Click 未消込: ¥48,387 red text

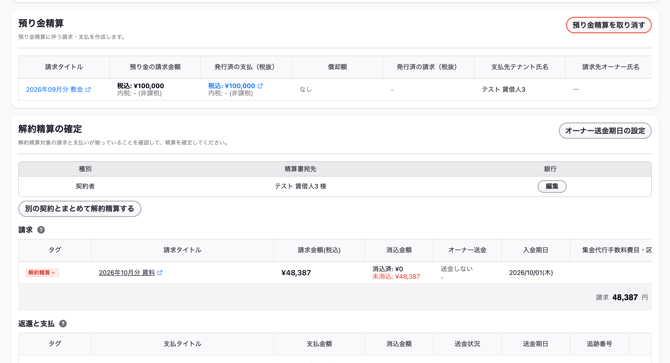396,277
